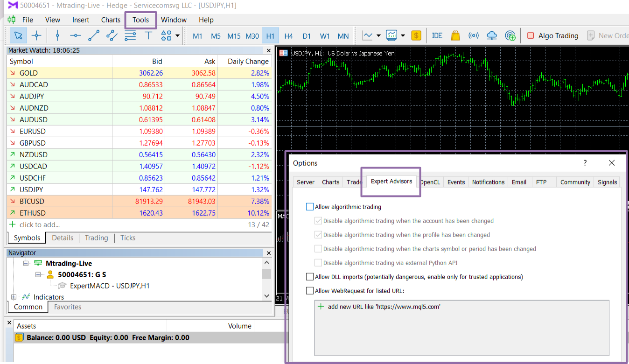629x364 pixels.
Task: Switch chart to W1 timeframe
Action: (x=325, y=36)
